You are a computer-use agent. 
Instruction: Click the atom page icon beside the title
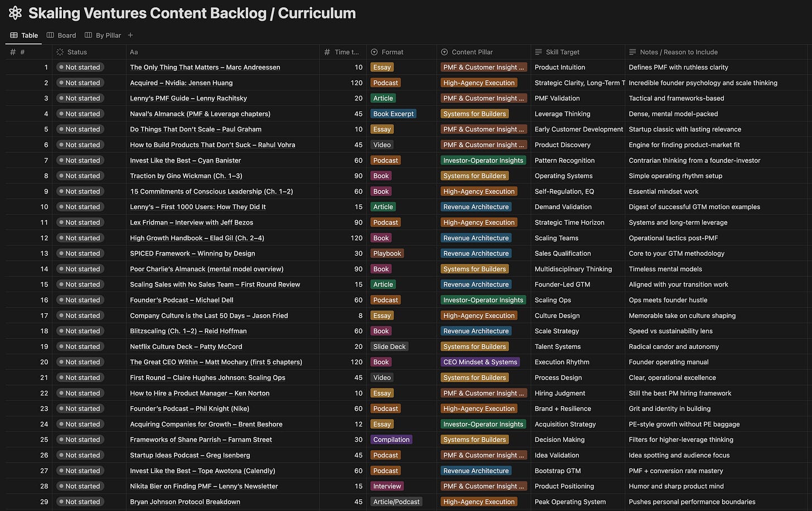click(15, 13)
